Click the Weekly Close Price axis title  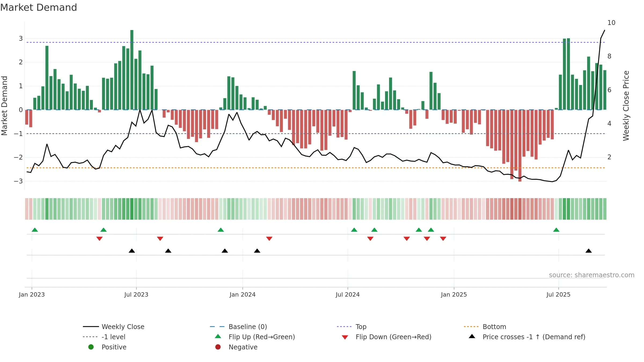[x=626, y=106]
